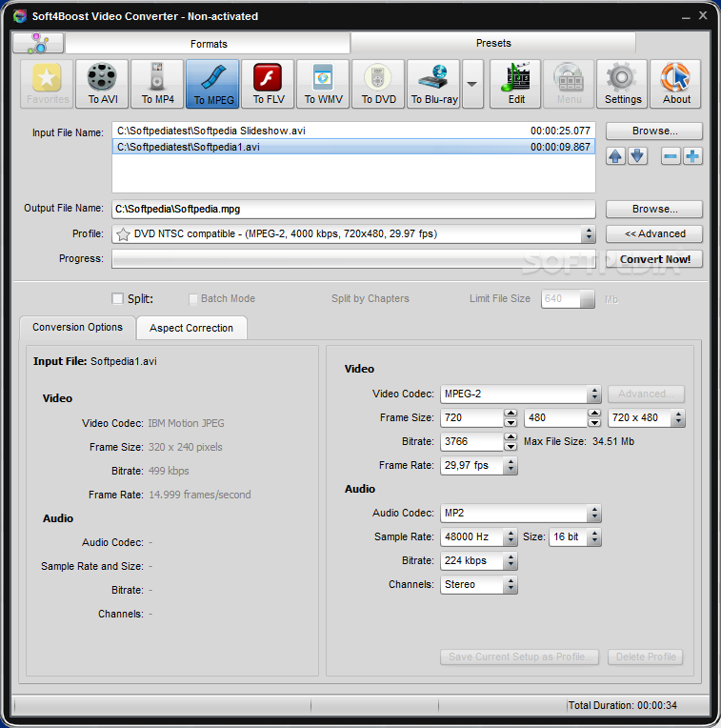Click Split by Chapters option
The height and width of the screenshot is (728, 721).
[x=371, y=298]
